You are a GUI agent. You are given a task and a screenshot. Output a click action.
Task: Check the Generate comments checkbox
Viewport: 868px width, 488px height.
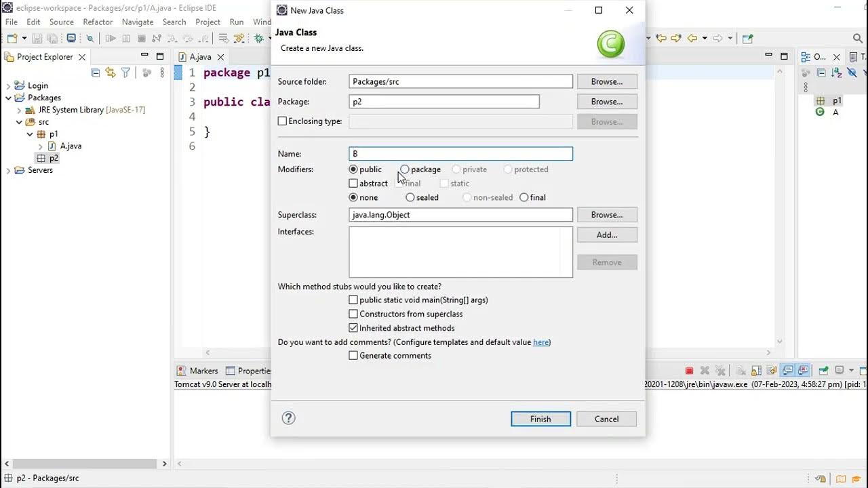[353, 356]
